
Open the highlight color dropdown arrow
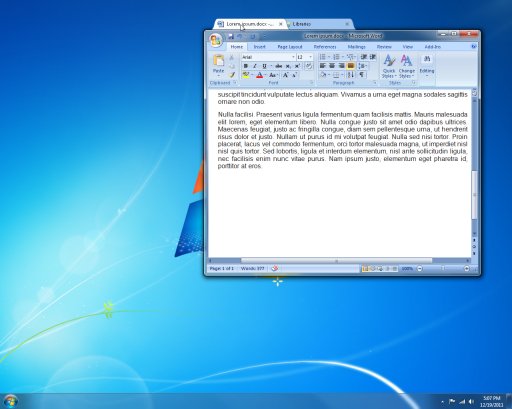click(252, 75)
